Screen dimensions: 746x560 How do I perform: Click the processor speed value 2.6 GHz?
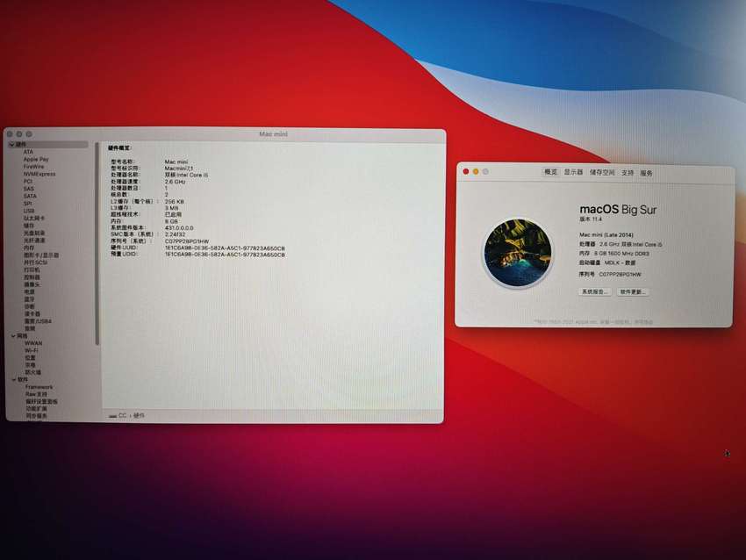coord(175,182)
